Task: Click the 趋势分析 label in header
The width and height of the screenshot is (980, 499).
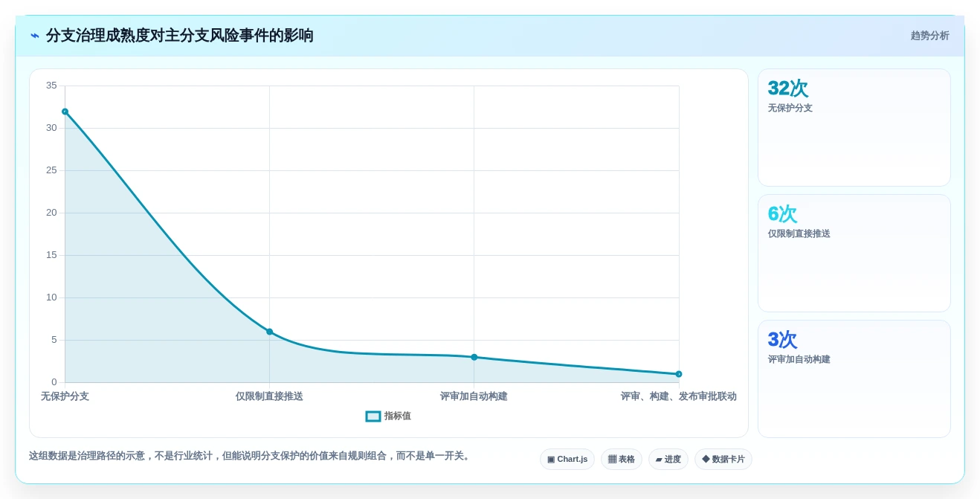Action: pyautogui.click(x=929, y=36)
